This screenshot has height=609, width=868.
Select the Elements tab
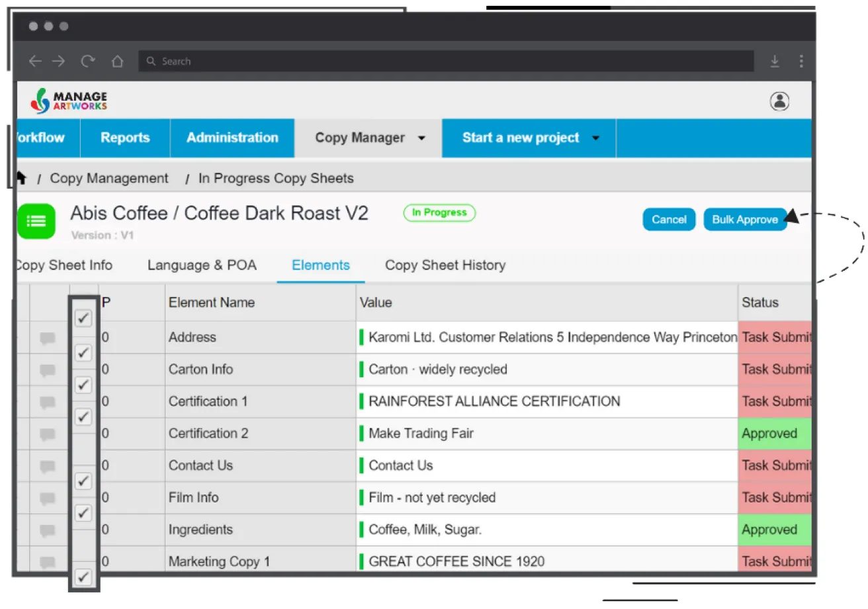(321, 265)
